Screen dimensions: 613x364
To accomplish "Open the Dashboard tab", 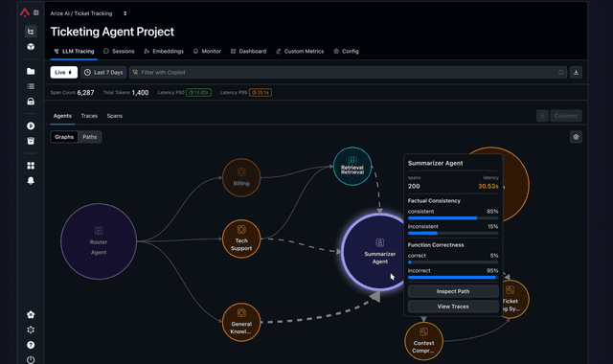I will coord(249,51).
